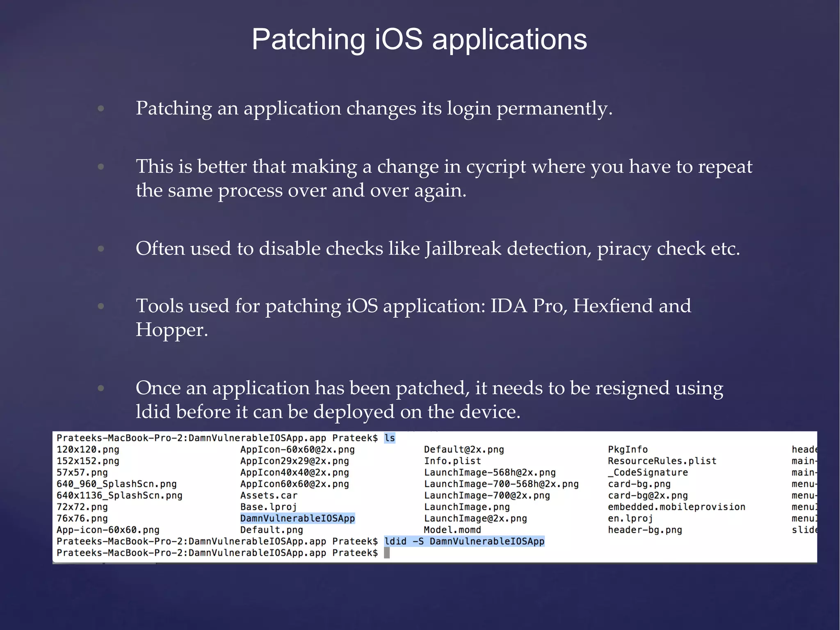Viewport: 840px width, 630px height.
Task: Click the bullet about making a change in cycript
Action: [444, 178]
